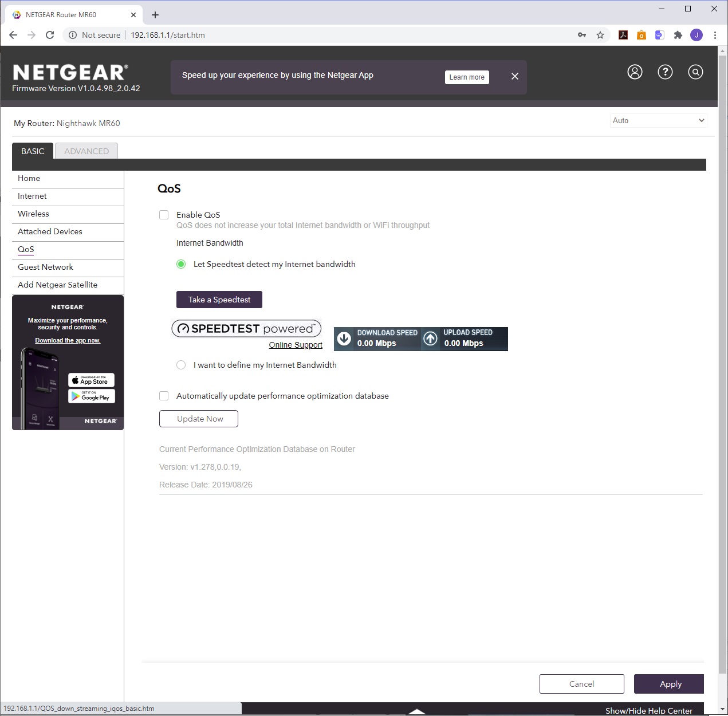Open the saved password key icon
The image size is (728, 716).
coord(582,35)
